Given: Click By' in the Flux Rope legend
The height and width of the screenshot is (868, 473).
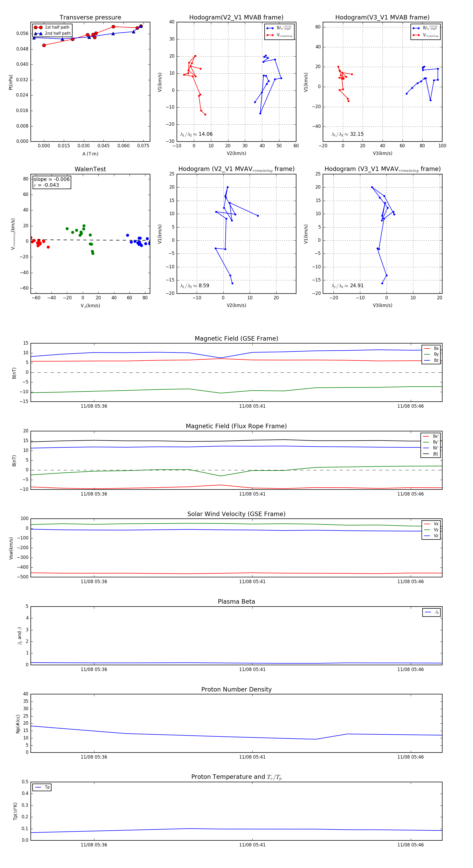Looking at the screenshot, I should coord(431,442).
